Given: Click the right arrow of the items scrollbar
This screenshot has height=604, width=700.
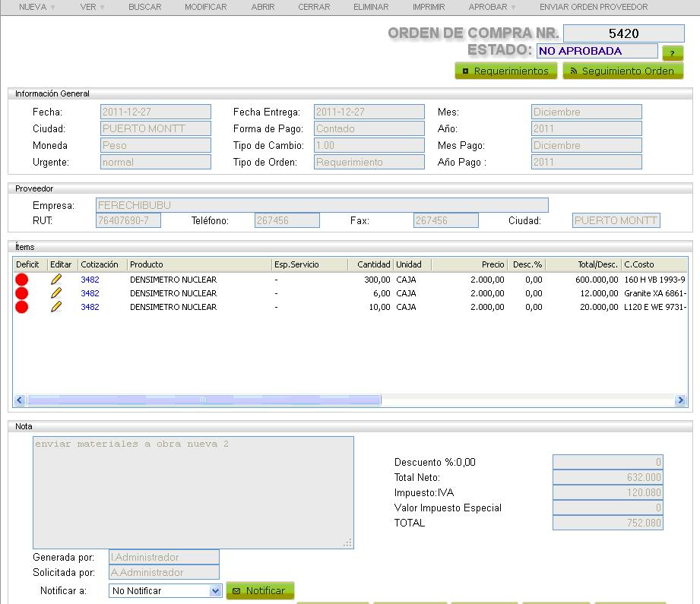Looking at the screenshot, I should (680, 400).
